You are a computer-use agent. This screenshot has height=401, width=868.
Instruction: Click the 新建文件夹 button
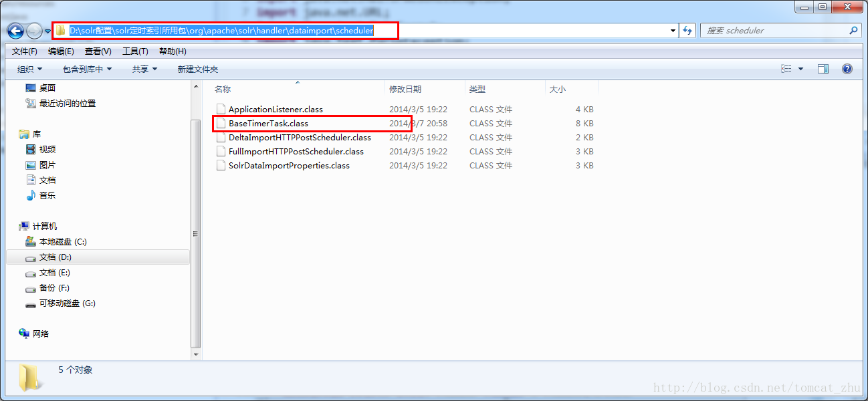197,70
